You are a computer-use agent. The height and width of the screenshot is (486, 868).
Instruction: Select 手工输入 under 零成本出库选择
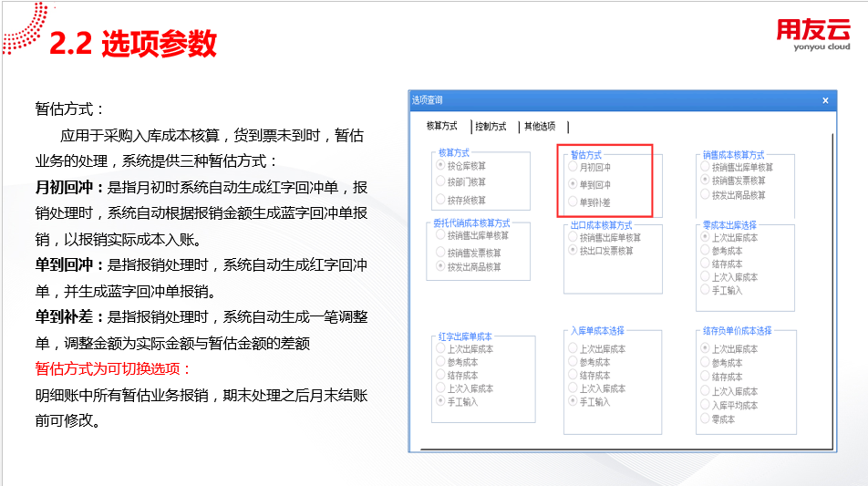coord(706,291)
